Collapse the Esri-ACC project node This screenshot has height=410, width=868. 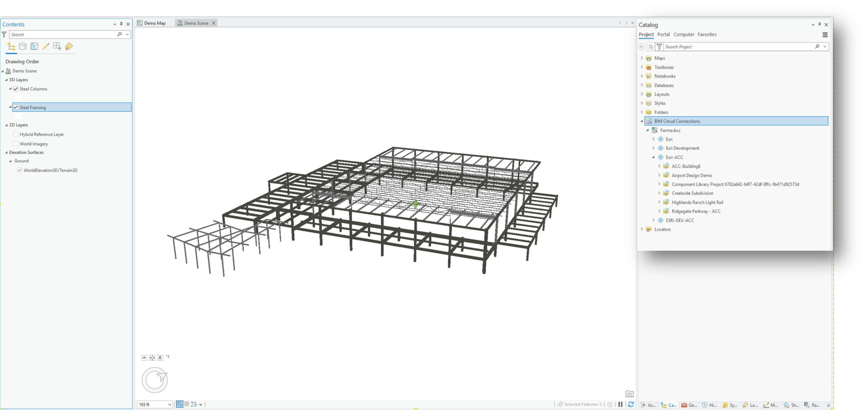[x=654, y=157]
